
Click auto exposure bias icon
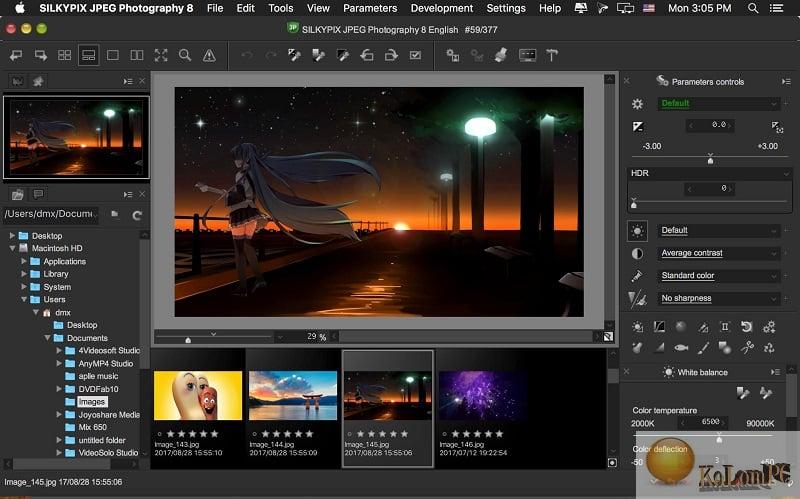(777, 127)
